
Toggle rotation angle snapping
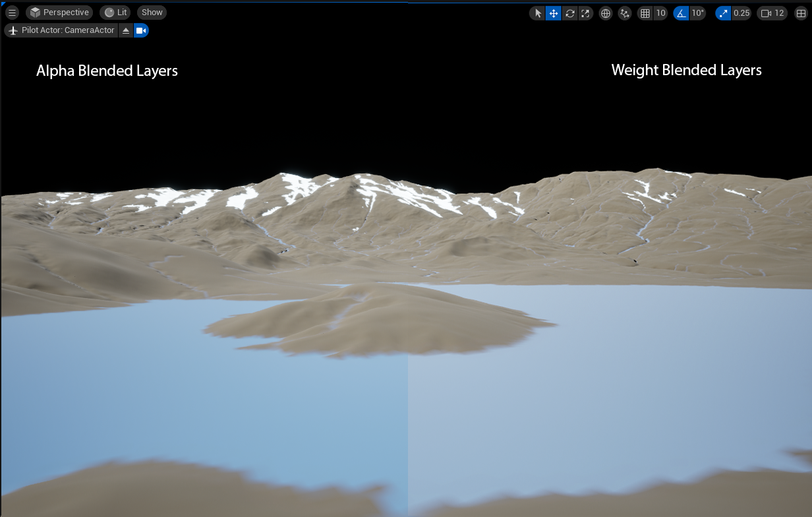(x=681, y=13)
